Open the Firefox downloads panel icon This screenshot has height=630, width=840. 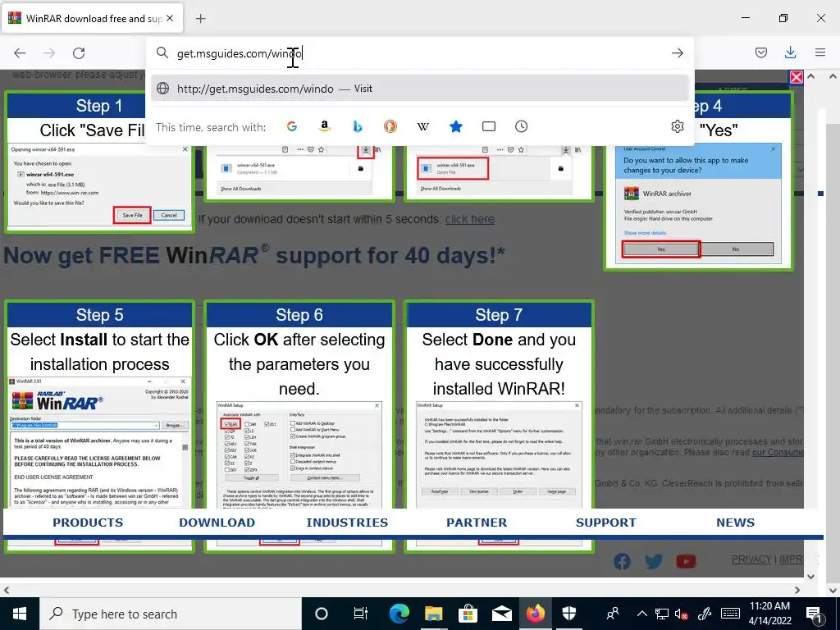pyautogui.click(x=790, y=52)
